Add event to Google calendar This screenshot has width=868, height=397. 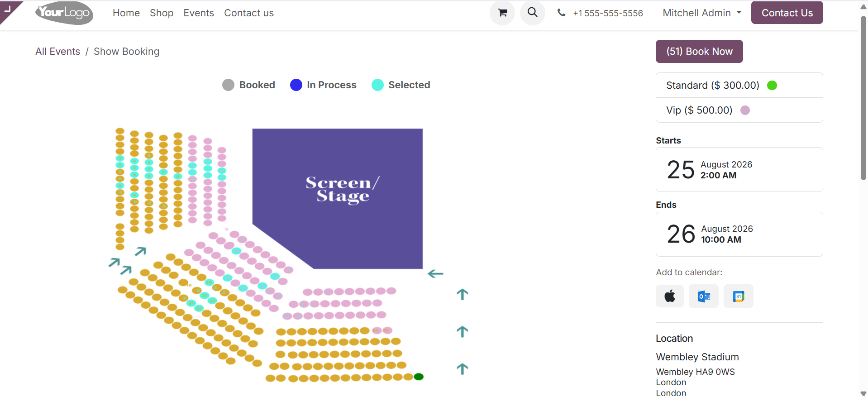[x=739, y=296]
